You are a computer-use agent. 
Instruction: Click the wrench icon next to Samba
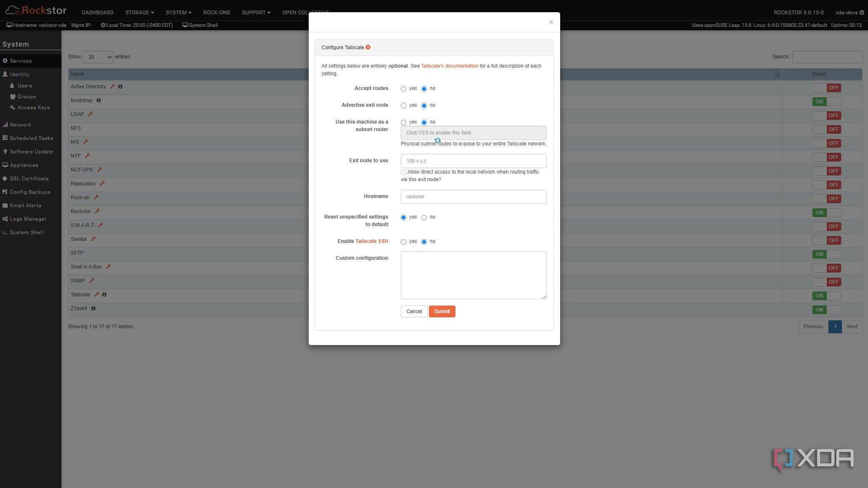[93, 239]
